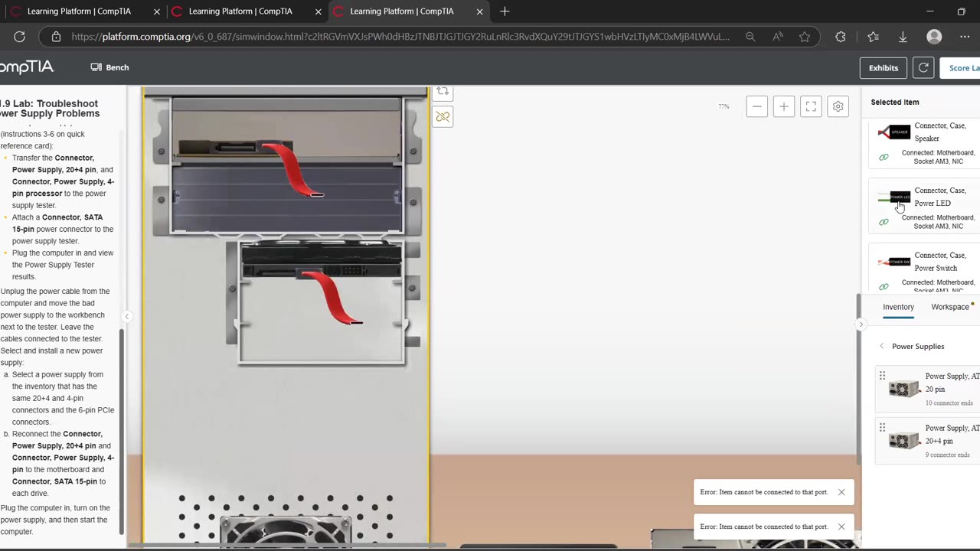980x551 pixels.
Task: Enter fullscreen workspace view
Action: pyautogui.click(x=811, y=107)
